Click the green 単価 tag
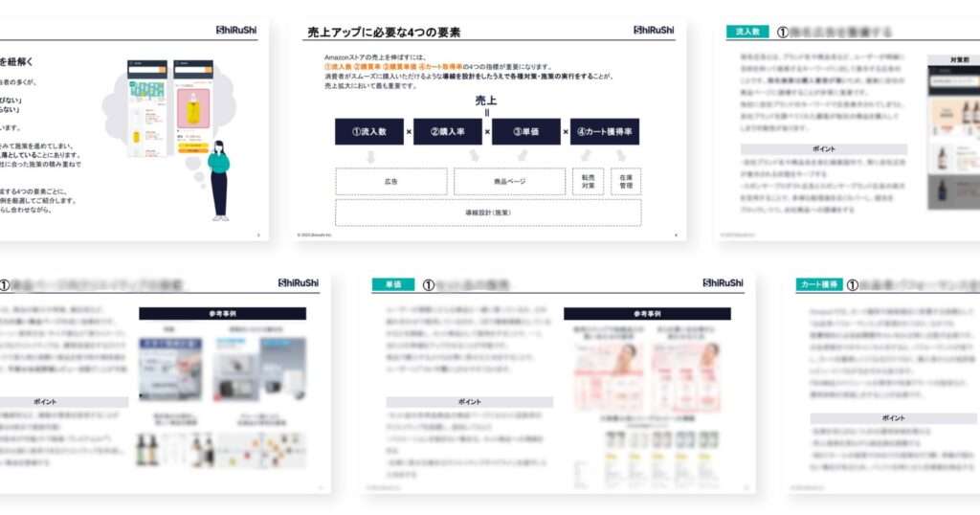980x515 pixels. [x=399, y=284]
